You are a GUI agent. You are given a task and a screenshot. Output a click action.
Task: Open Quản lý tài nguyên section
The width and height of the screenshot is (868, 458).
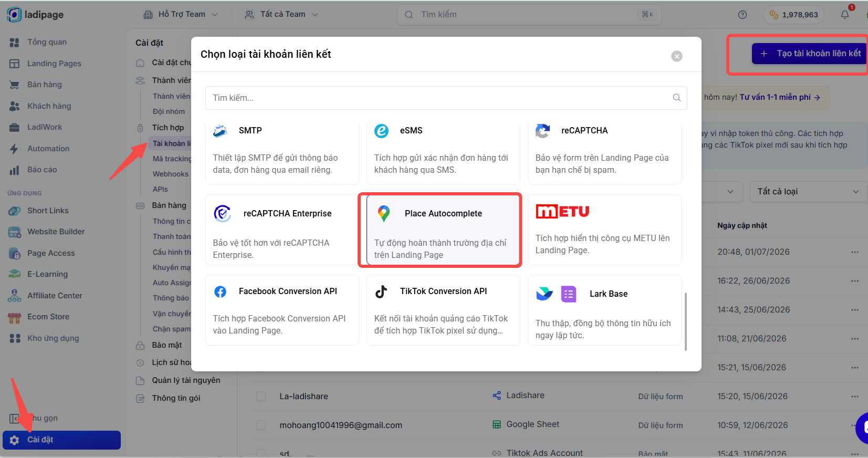[186, 380]
